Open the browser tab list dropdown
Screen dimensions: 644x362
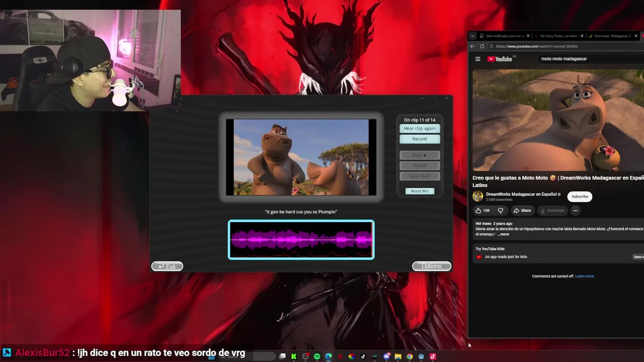click(472, 36)
